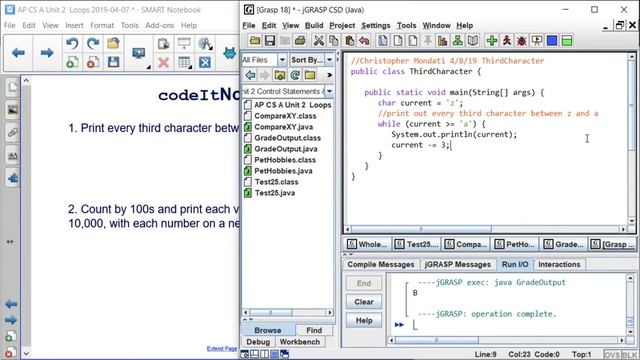Screen dimensions: 640x360
Task: Click the green window icon at the toolbar's end
Action: (567, 40)
